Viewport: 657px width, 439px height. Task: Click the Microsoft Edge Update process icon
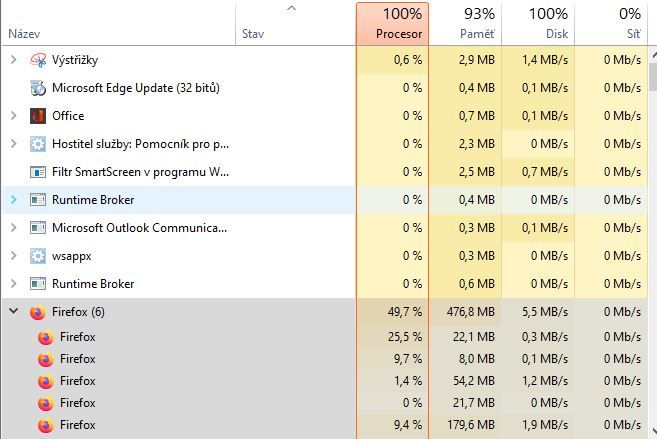coord(38,88)
